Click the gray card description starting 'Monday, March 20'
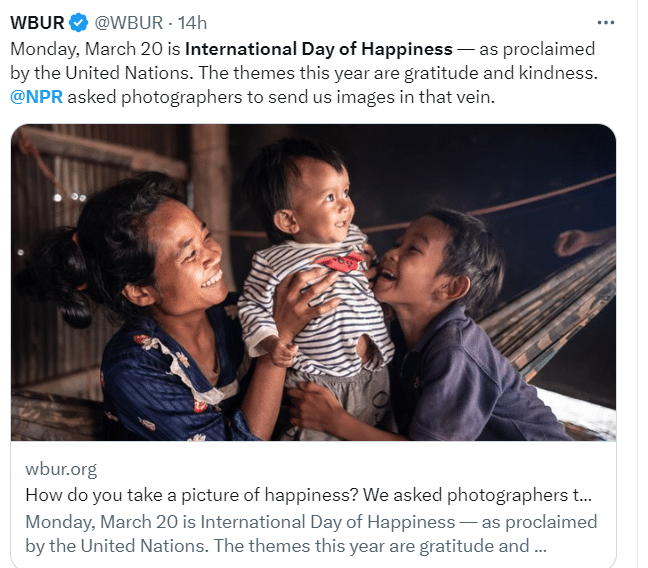The width and height of the screenshot is (648, 568). 312,532
